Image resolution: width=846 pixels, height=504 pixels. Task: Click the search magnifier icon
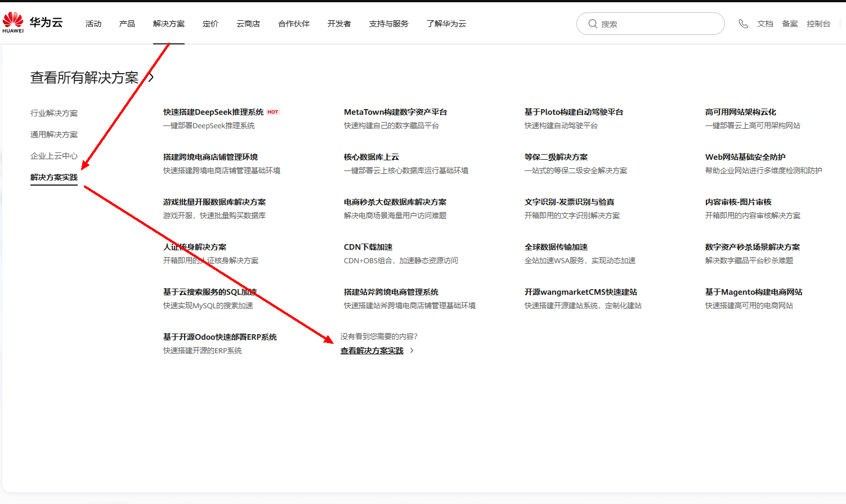click(593, 24)
